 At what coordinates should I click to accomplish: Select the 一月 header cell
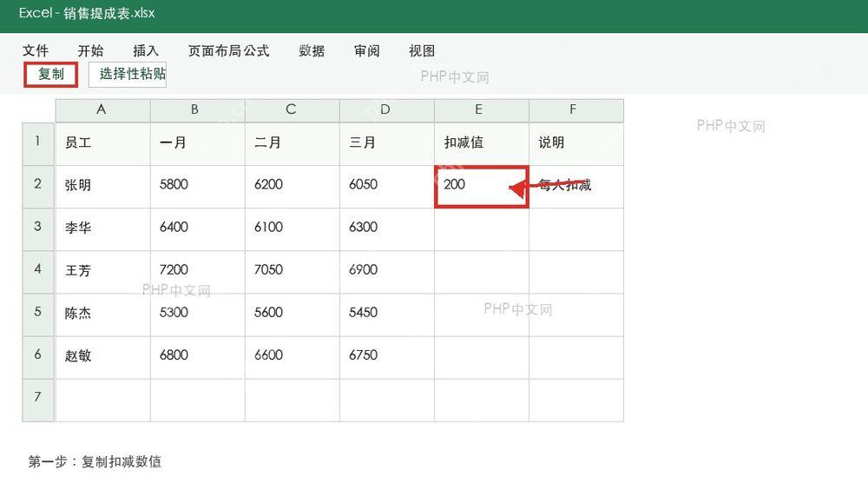tap(197, 143)
